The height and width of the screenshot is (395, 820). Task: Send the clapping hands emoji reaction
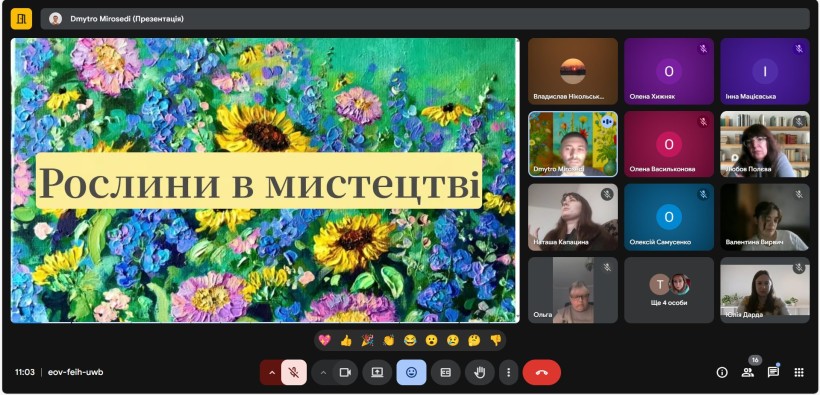(x=389, y=341)
